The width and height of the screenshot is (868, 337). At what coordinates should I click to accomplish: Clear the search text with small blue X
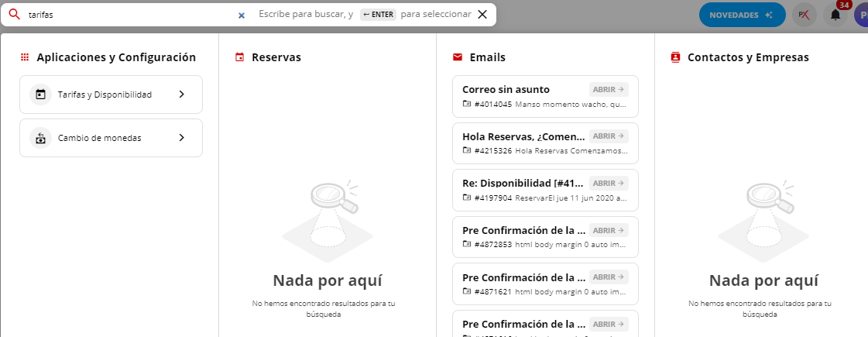tap(241, 15)
